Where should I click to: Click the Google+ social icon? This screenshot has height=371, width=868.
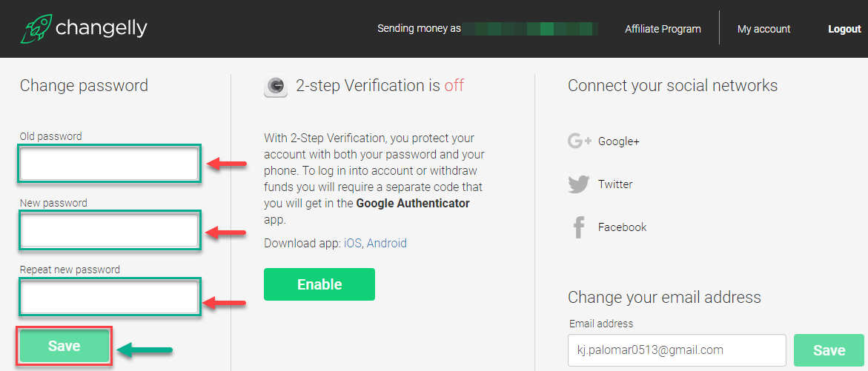coord(580,141)
